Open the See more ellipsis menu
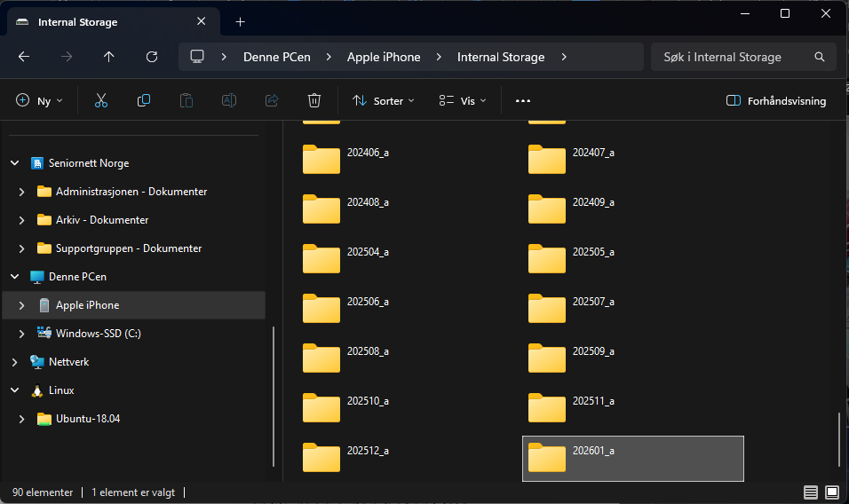The width and height of the screenshot is (849, 504). click(523, 101)
